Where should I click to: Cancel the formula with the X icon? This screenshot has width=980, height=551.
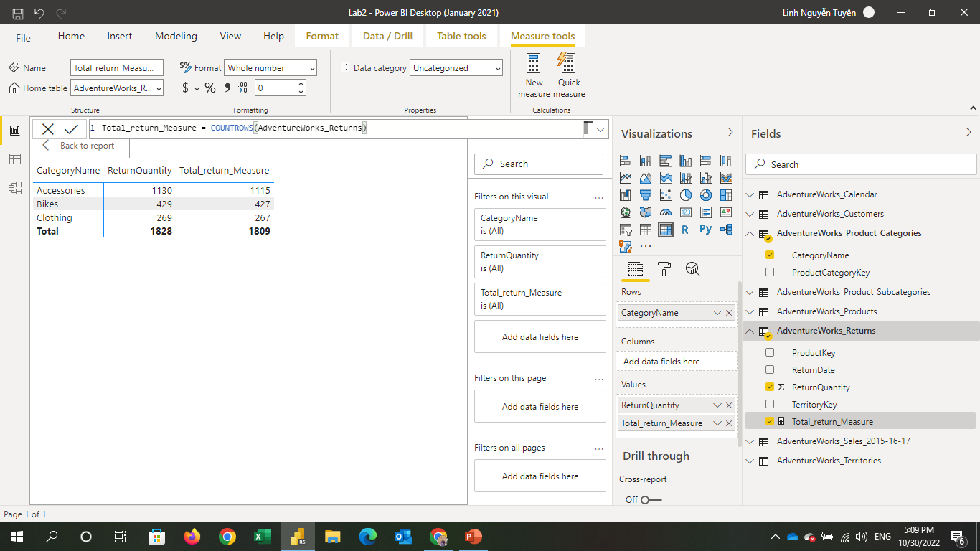coord(48,129)
